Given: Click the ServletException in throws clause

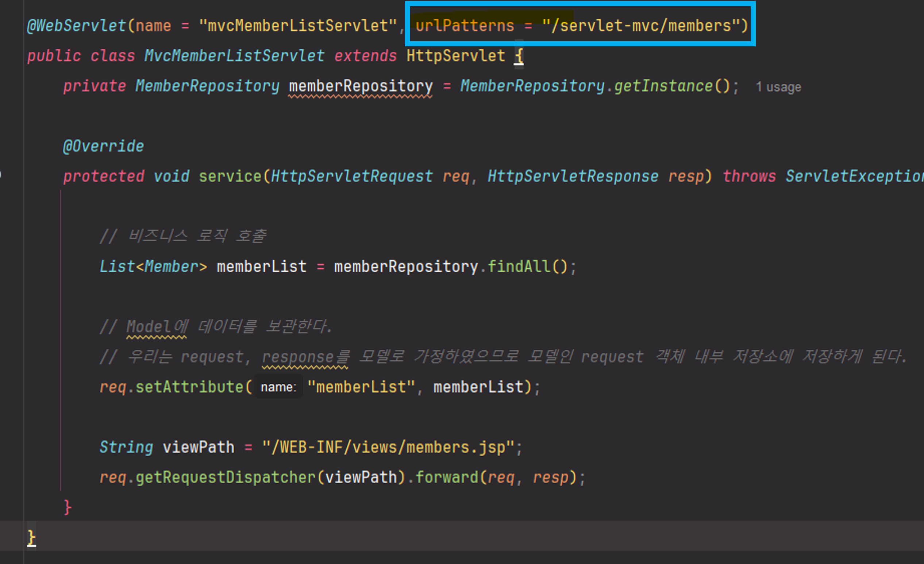Looking at the screenshot, I should coord(855,176).
